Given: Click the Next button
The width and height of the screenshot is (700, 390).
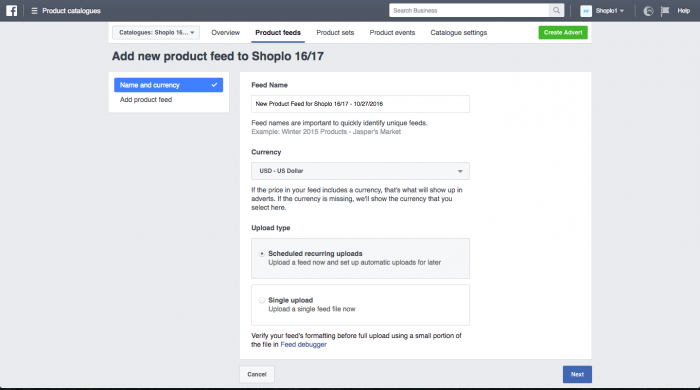Looking at the screenshot, I should click(x=577, y=374).
